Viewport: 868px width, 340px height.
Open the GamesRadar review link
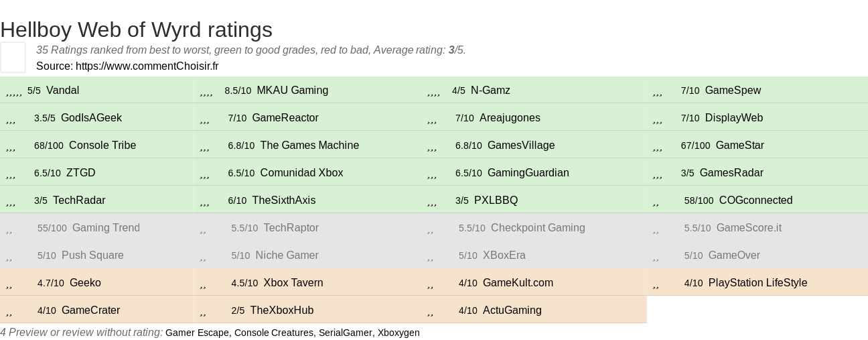[731, 173]
